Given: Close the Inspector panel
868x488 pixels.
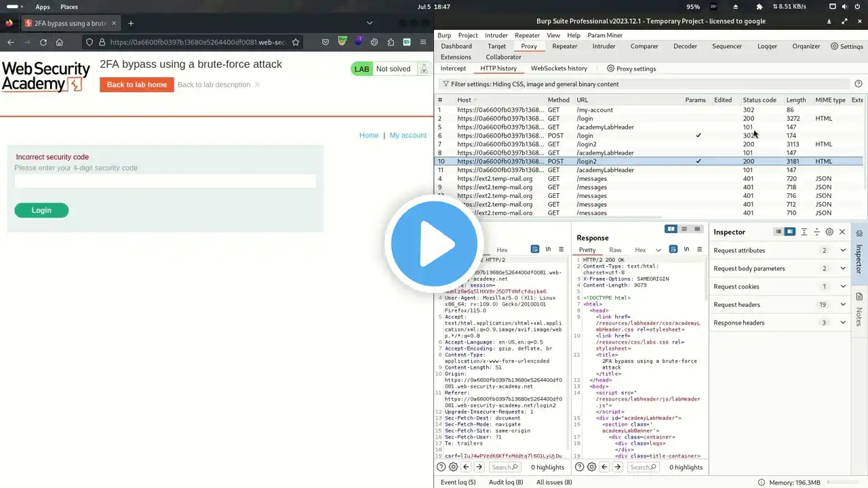Looking at the screenshot, I should coord(842,232).
